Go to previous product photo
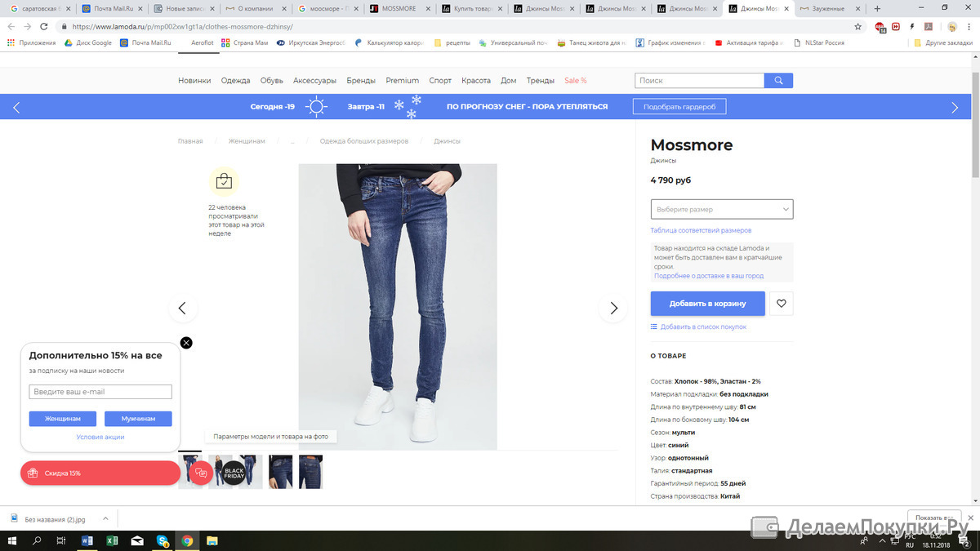 (x=183, y=308)
